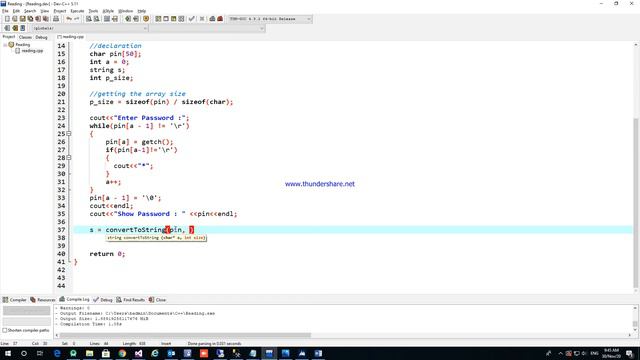Click the 'return 0;' code line

[x=107, y=254]
